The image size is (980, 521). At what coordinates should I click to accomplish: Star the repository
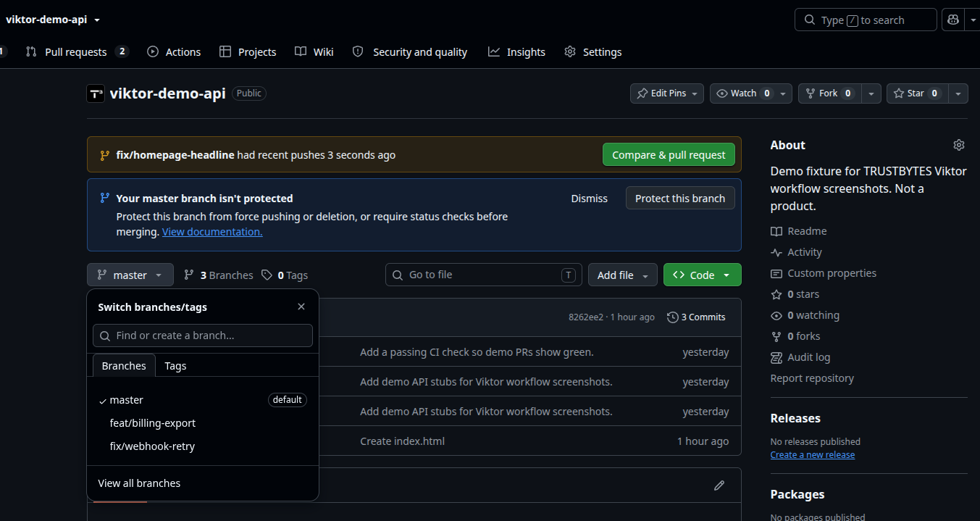click(x=917, y=93)
